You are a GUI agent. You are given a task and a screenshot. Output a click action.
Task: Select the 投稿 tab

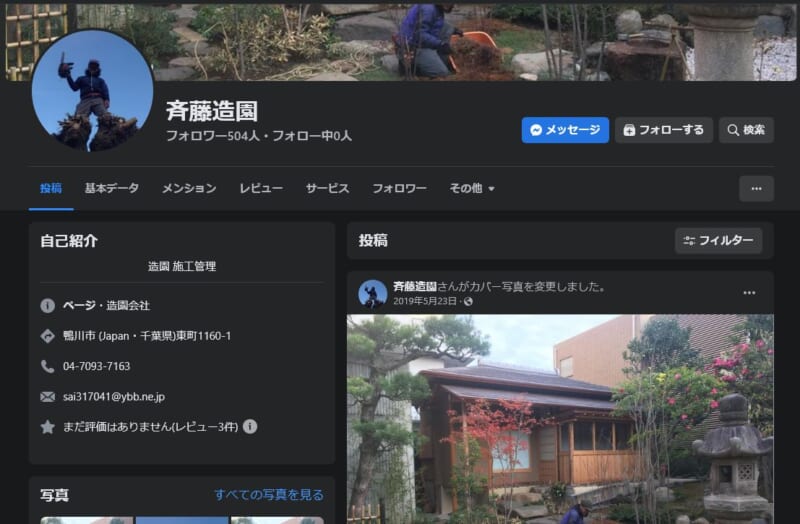tap(51, 188)
